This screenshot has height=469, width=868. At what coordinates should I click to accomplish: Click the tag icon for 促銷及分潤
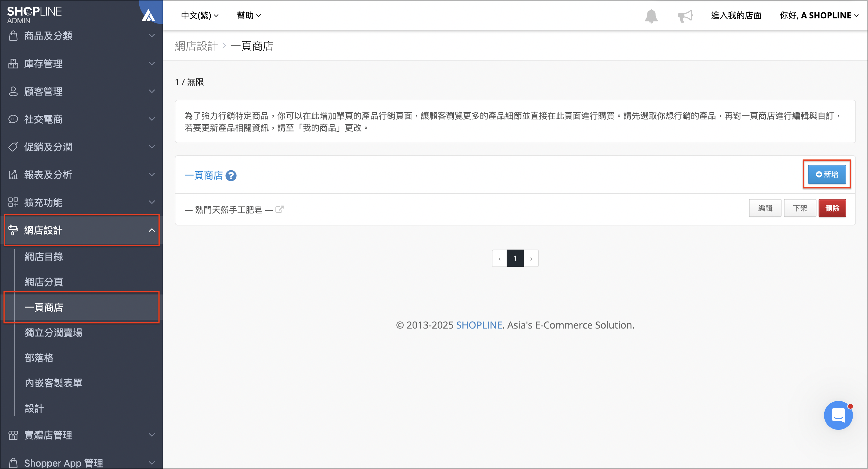pyautogui.click(x=13, y=146)
